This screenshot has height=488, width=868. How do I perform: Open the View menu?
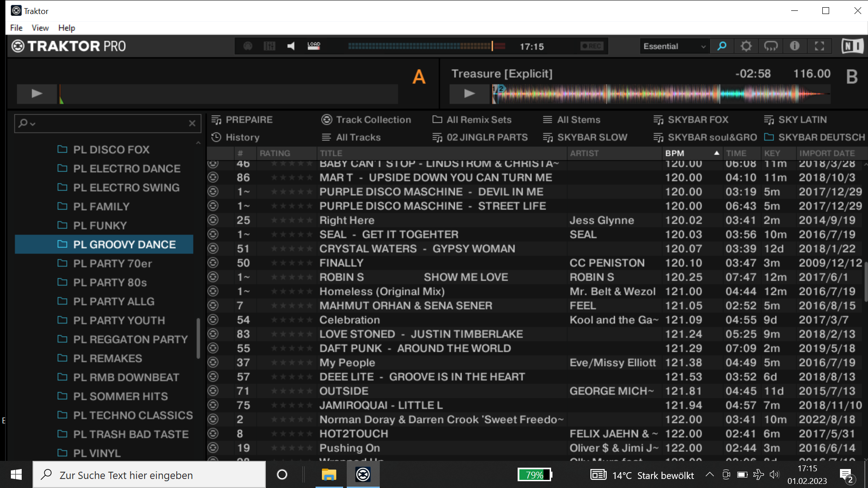tap(40, 28)
